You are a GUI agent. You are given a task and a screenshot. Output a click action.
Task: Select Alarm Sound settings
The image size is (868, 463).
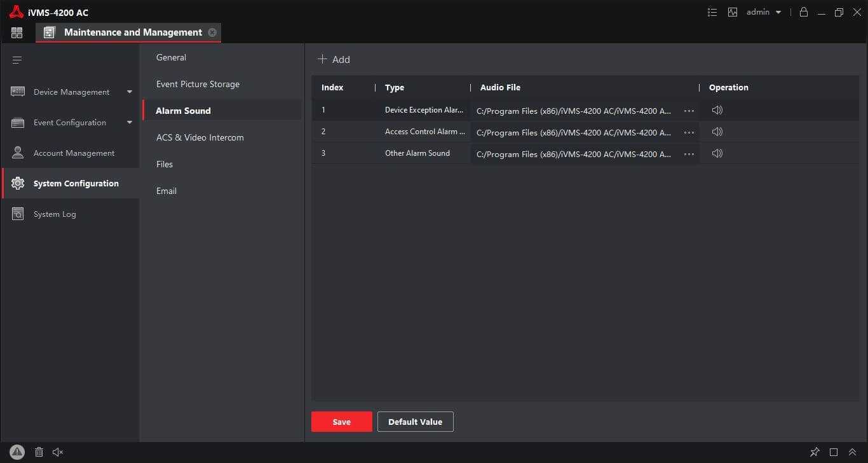[222, 111]
